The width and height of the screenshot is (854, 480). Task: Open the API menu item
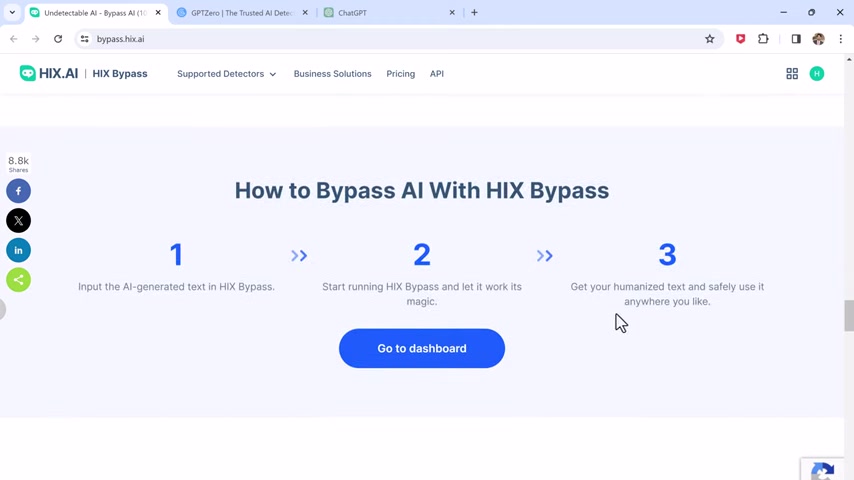[437, 74]
